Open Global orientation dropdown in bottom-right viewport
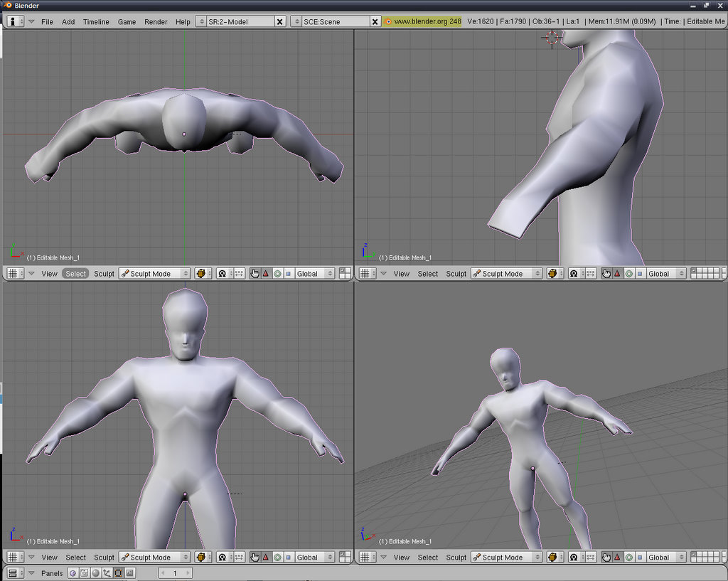This screenshot has height=581, width=728. click(667, 558)
